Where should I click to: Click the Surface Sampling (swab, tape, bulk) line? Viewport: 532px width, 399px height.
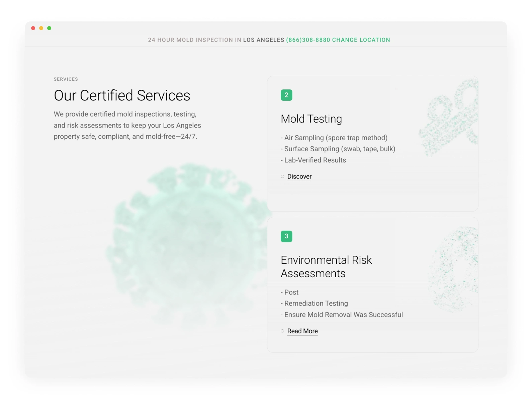click(338, 149)
